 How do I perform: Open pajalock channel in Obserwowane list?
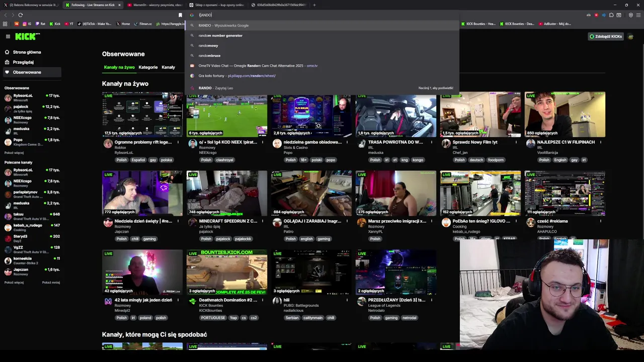point(31,109)
